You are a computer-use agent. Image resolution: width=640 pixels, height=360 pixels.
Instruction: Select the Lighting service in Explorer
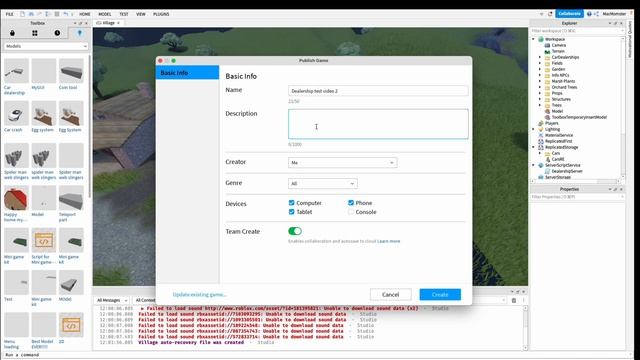point(549,129)
